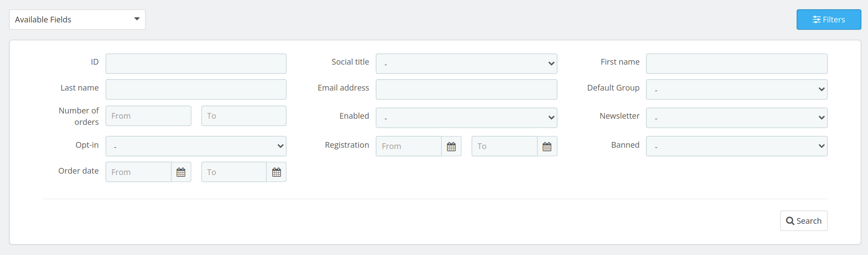Click the Last name input field
This screenshot has width=868, height=255.
pos(196,90)
